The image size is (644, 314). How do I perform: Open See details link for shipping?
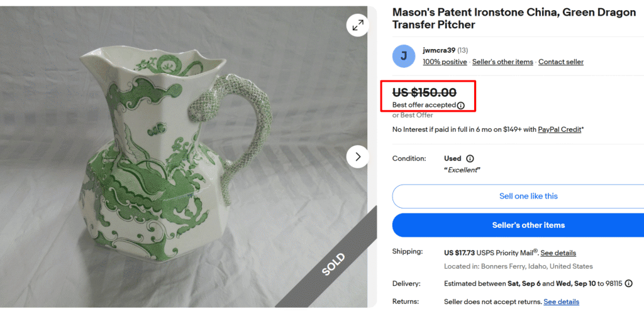[558, 253]
